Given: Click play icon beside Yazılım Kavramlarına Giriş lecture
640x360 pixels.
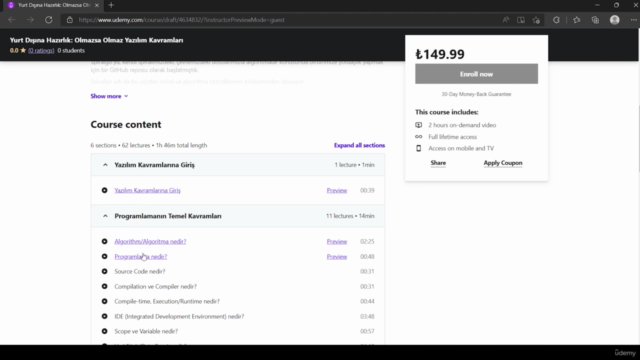Looking at the screenshot, I should click(104, 190).
